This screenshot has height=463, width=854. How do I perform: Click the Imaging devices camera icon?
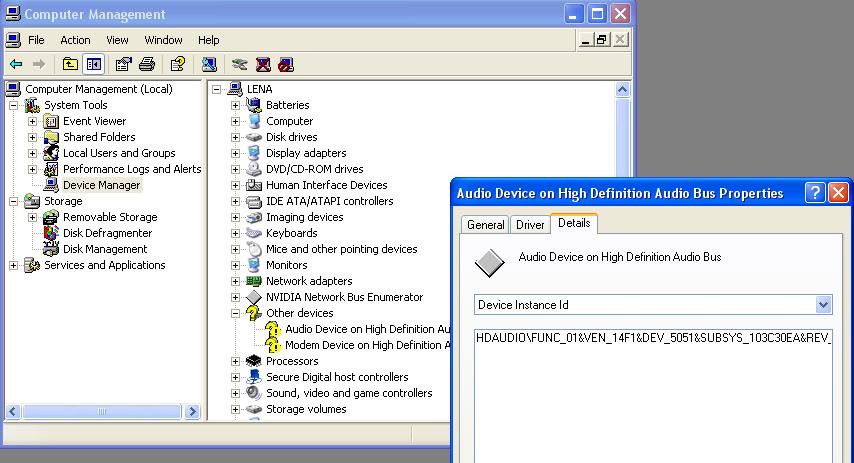tap(254, 217)
